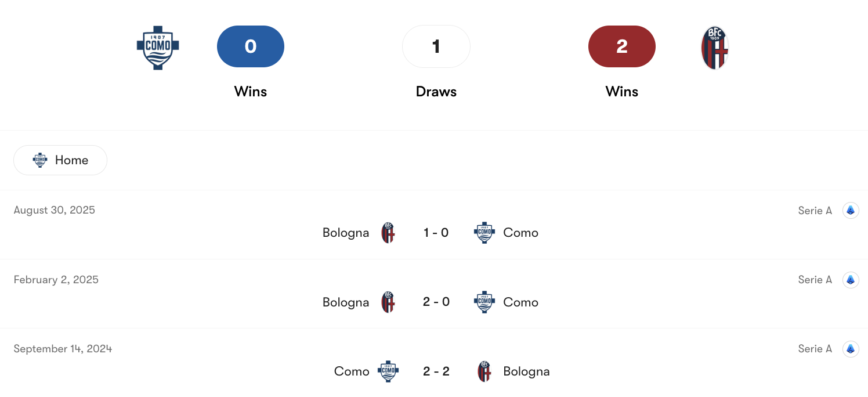Select the blue Como wins badge
The image size is (868, 397).
point(251,46)
